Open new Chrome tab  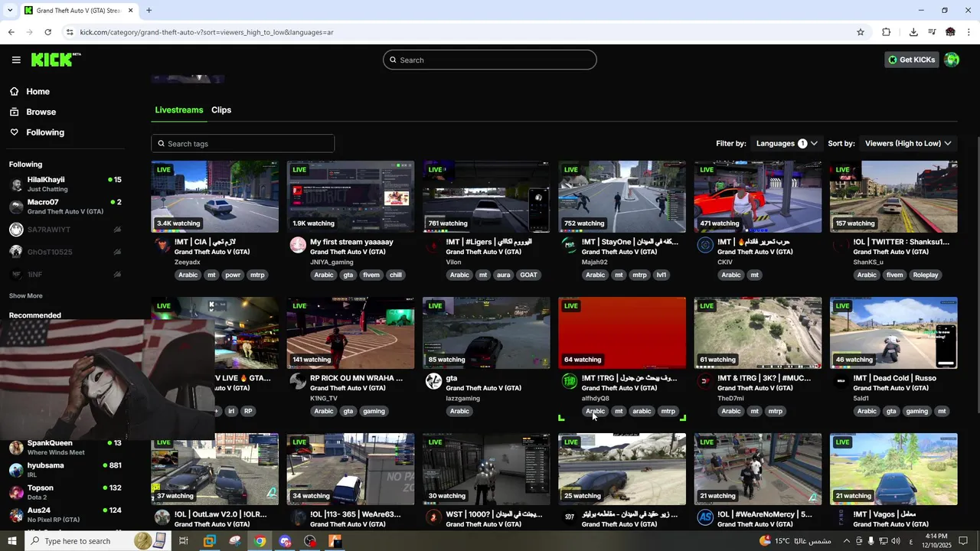point(149,11)
